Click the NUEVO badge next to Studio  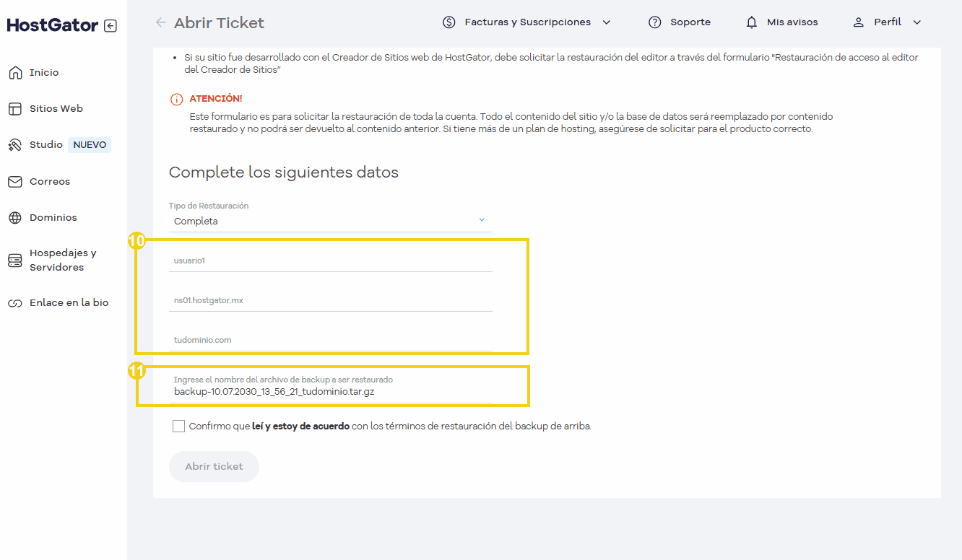point(90,145)
